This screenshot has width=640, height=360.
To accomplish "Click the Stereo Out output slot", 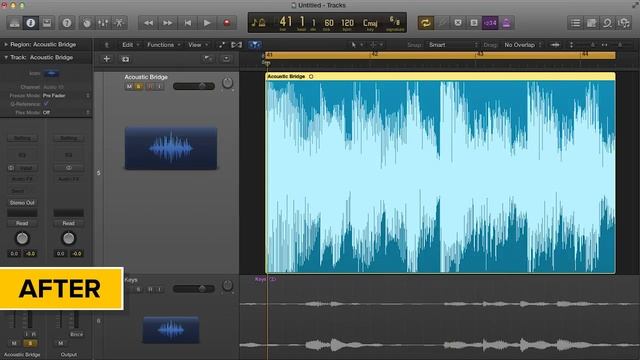I will (x=22, y=202).
